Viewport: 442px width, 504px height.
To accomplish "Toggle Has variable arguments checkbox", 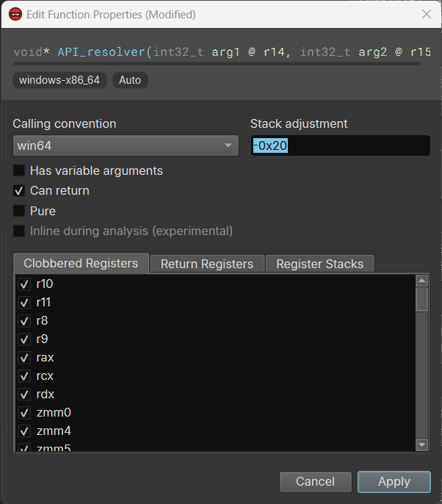I will (x=19, y=170).
